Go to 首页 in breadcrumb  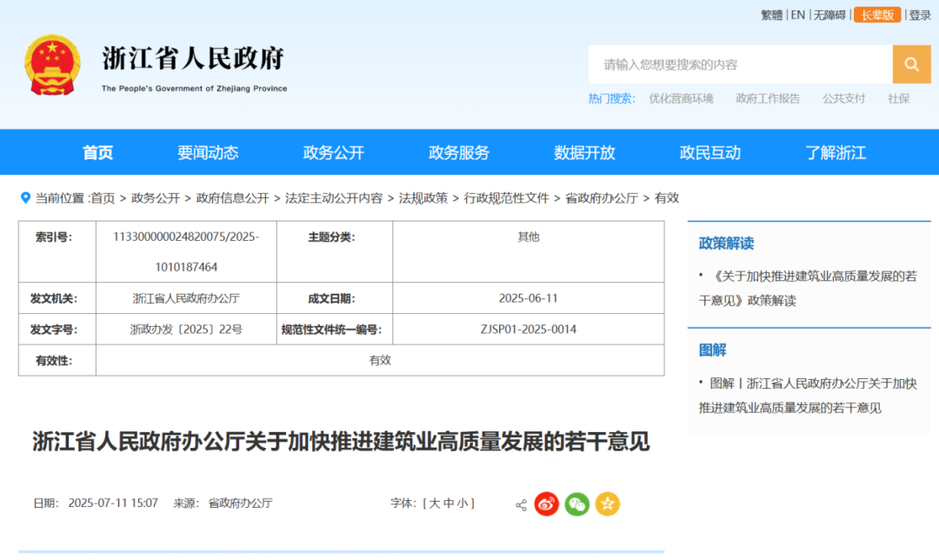click(x=103, y=198)
